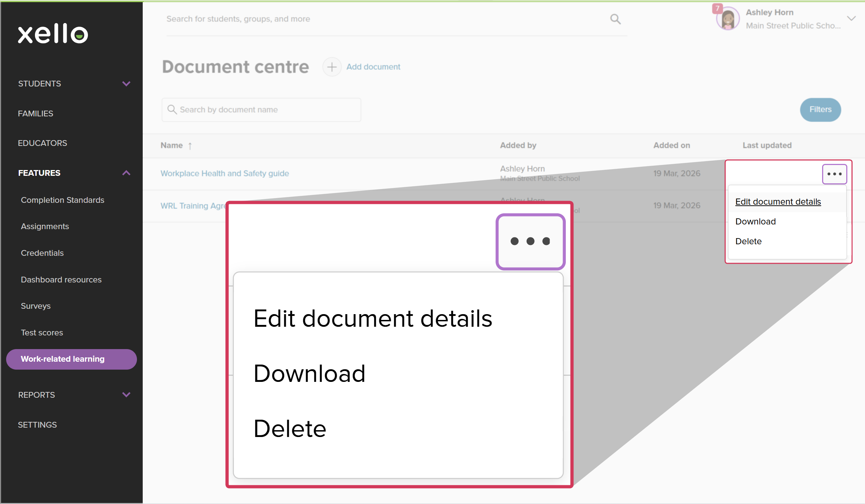Open Work-related learning in sidebar
The image size is (865, 504).
71,359
